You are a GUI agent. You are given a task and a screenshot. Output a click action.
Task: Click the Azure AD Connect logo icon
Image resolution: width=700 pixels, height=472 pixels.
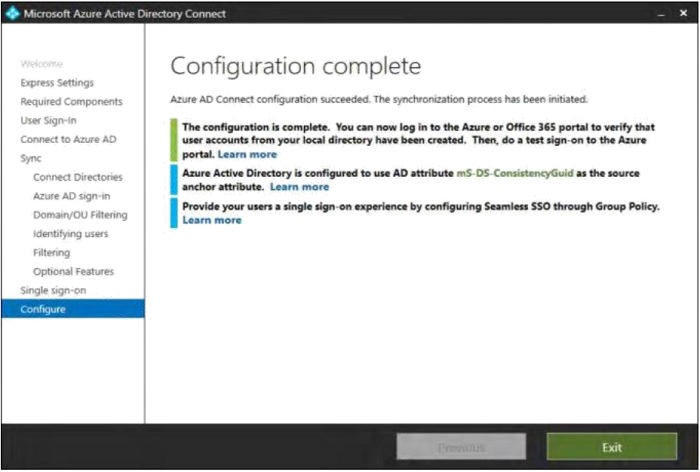(12, 13)
